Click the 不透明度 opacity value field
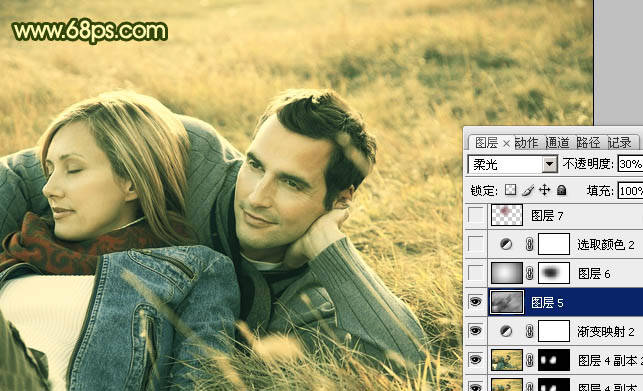The width and height of the screenshot is (643, 391). coord(630,164)
